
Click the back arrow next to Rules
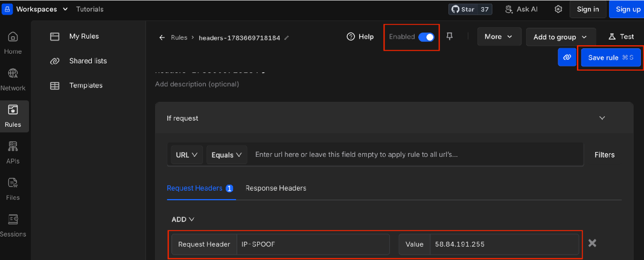pos(162,38)
